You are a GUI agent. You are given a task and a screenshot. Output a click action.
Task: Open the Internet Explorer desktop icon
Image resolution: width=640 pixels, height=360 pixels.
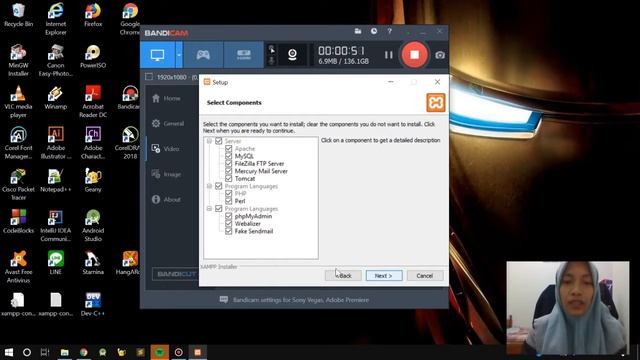point(56,19)
